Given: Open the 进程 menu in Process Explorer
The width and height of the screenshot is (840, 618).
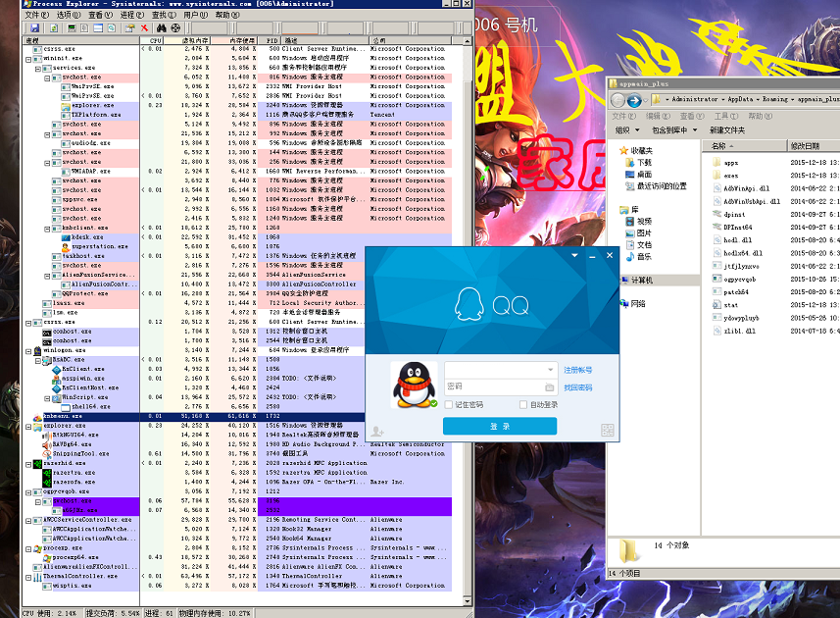Looking at the screenshot, I should [x=131, y=15].
